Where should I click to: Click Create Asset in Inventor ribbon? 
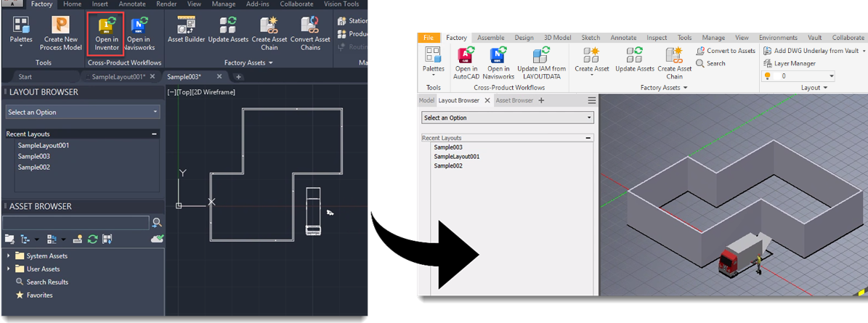[x=592, y=62]
